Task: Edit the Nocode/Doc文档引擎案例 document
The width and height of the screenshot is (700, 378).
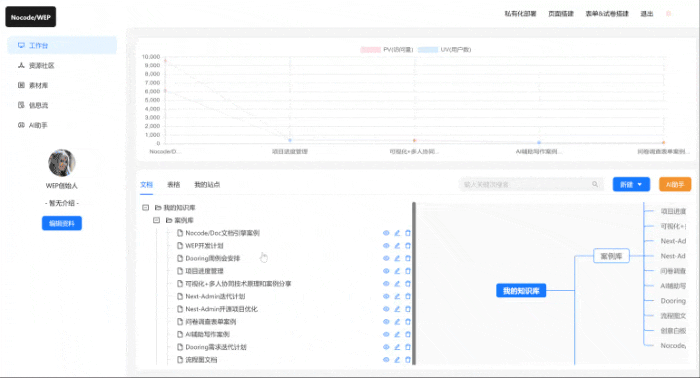Action: point(397,233)
